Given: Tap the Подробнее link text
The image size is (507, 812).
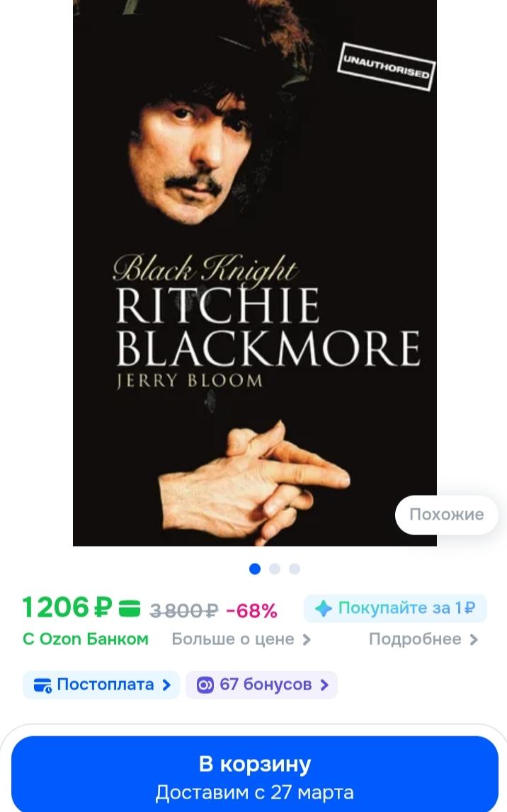Looking at the screenshot, I should (x=415, y=639).
